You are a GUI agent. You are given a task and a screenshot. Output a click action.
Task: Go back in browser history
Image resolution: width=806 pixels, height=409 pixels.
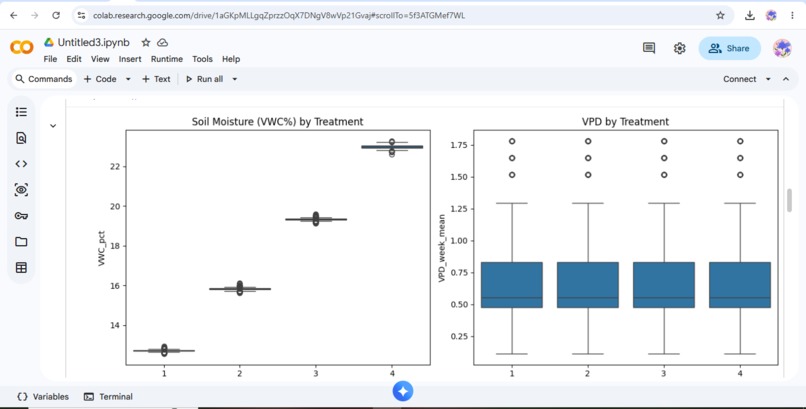pos(14,15)
